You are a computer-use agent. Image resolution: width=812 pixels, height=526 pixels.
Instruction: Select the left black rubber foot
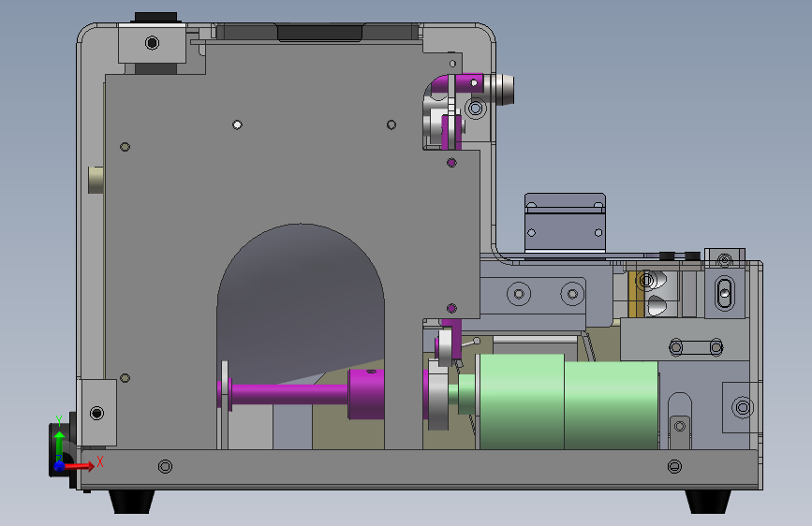pyautogui.click(x=131, y=502)
